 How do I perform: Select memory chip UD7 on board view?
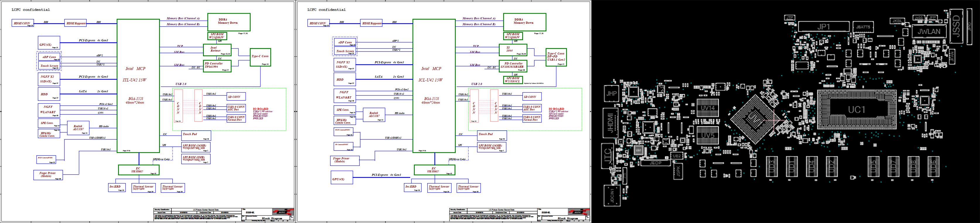(x=893, y=166)
